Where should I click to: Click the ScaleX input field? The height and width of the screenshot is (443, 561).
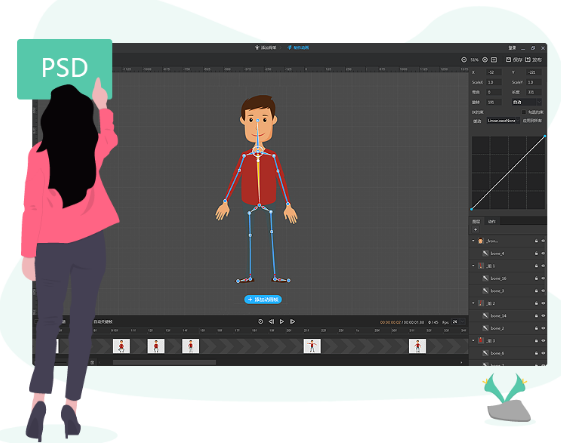point(493,82)
